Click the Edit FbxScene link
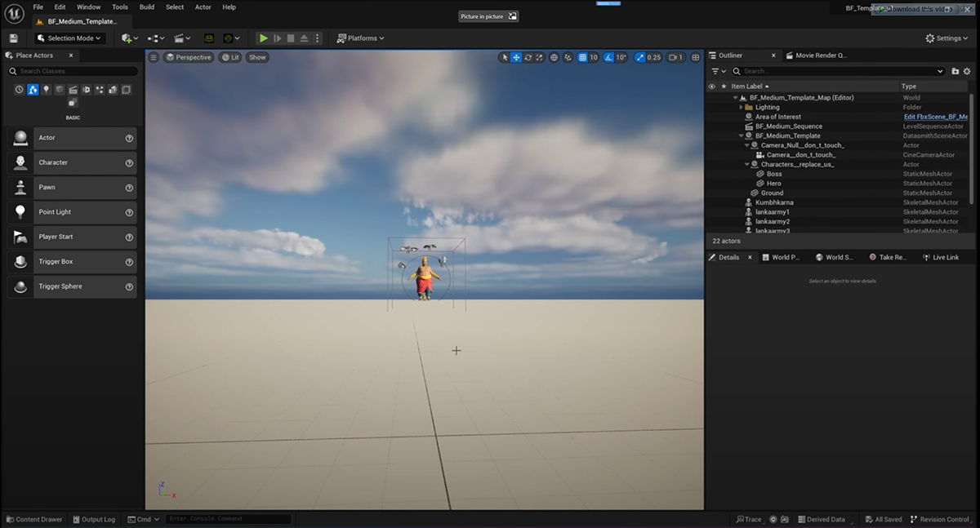Image resolution: width=980 pixels, height=528 pixels. click(x=935, y=117)
